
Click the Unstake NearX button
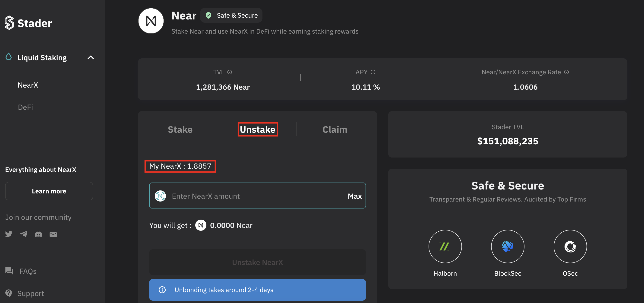point(258,262)
